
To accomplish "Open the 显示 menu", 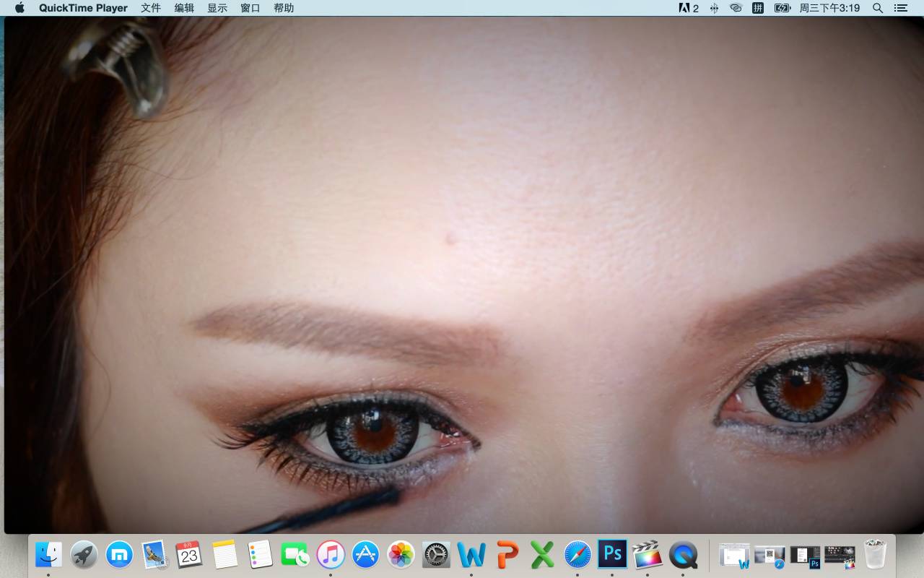I will [217, 8].
